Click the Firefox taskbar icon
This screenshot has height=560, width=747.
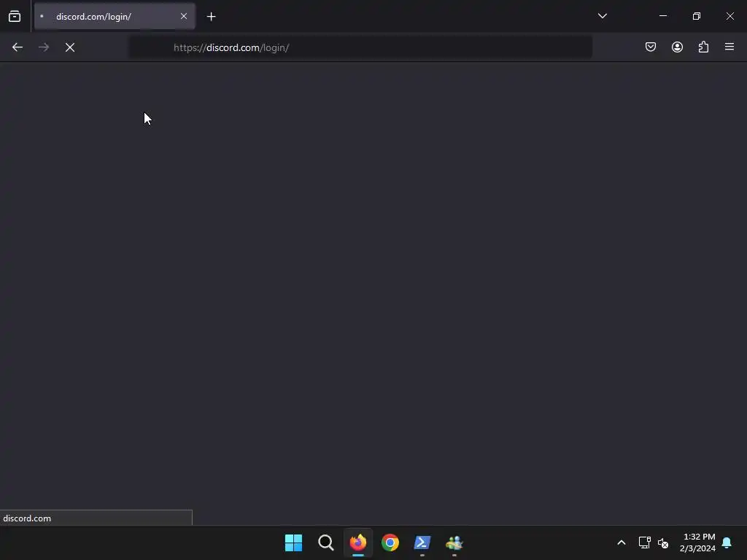[x=357, y=542]
